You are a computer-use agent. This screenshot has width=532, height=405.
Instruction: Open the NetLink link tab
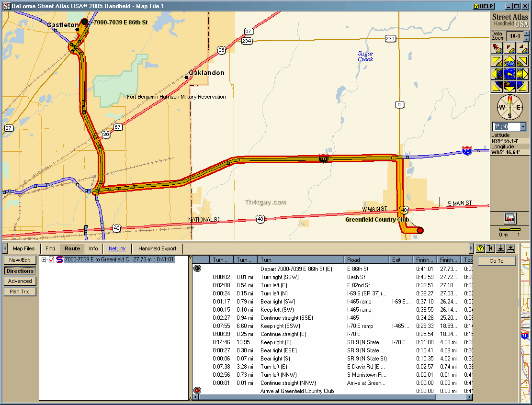(x=117, y=248)
